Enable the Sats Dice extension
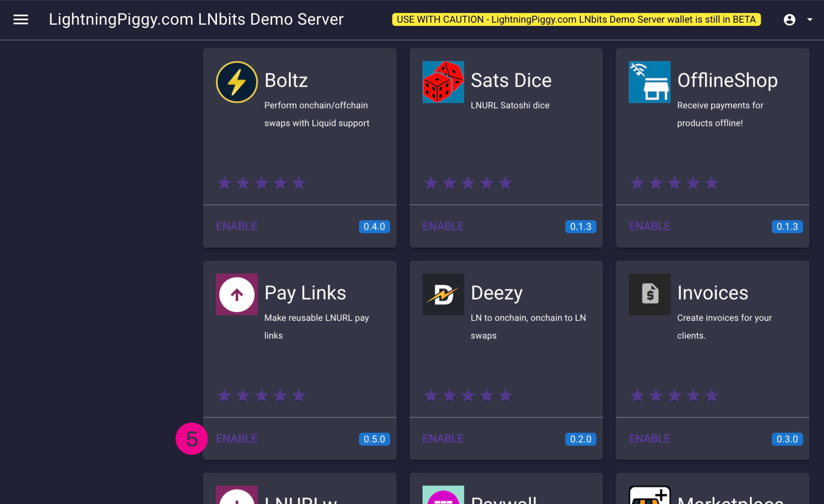824x504 pixels. 443,226
